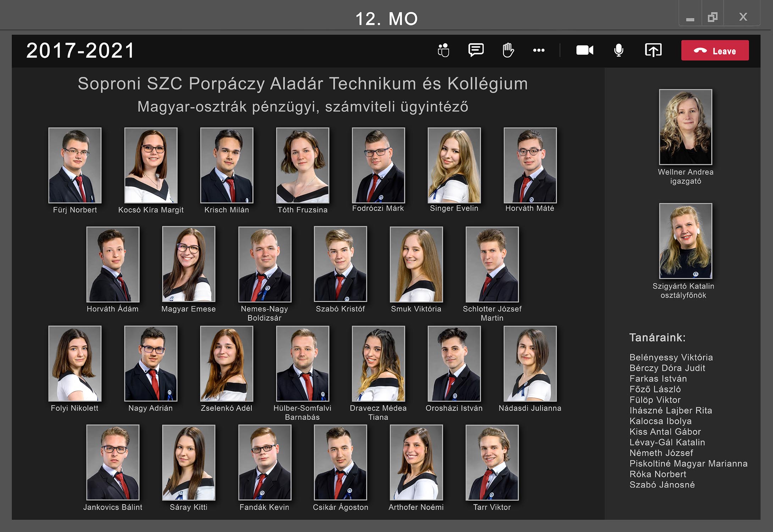Select Magyar Emese's portrait
This screenshot has height=532, width=773.
(189, 264)
